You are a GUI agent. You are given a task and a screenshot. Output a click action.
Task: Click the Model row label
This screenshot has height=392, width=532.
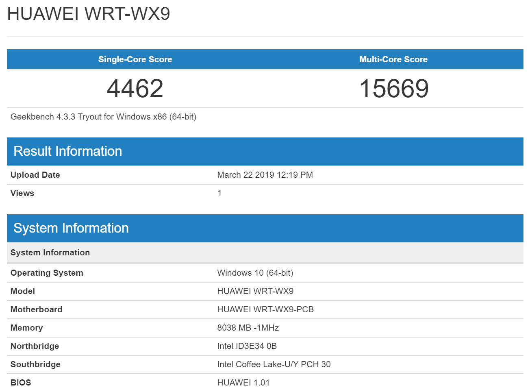tap(23, 291)
